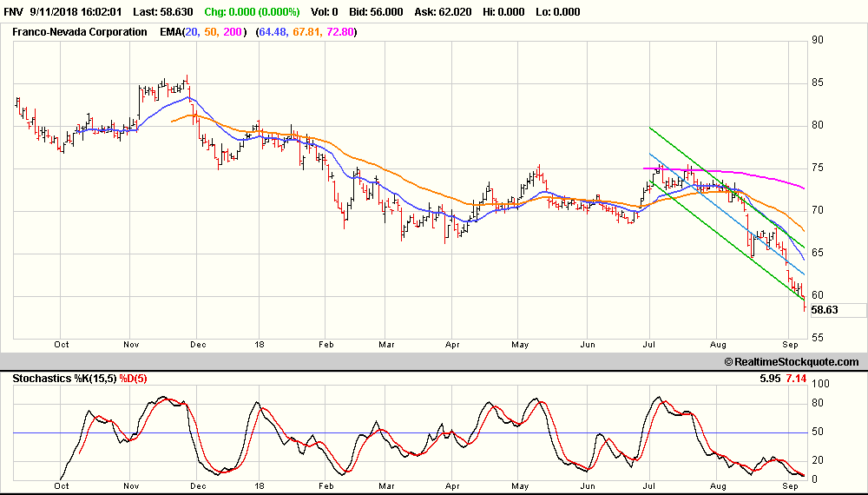
Task: Click the orange EMA 50 period label
Action: [212, 32]
